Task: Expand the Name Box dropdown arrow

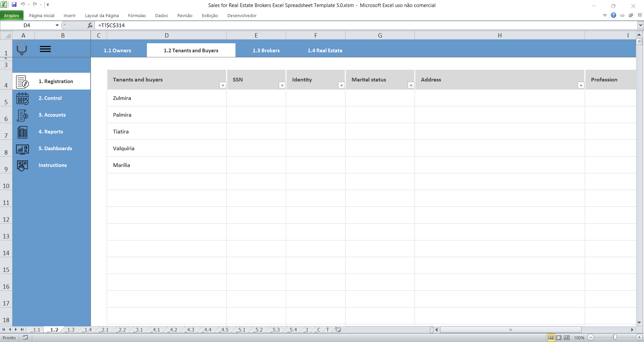Action: pyautogui.click(x=56, y=25)
